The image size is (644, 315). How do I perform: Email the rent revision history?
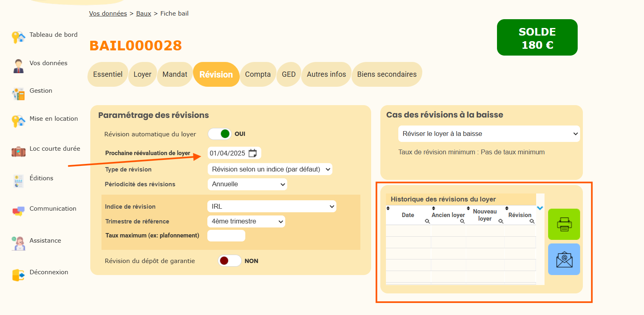[564, 259]
